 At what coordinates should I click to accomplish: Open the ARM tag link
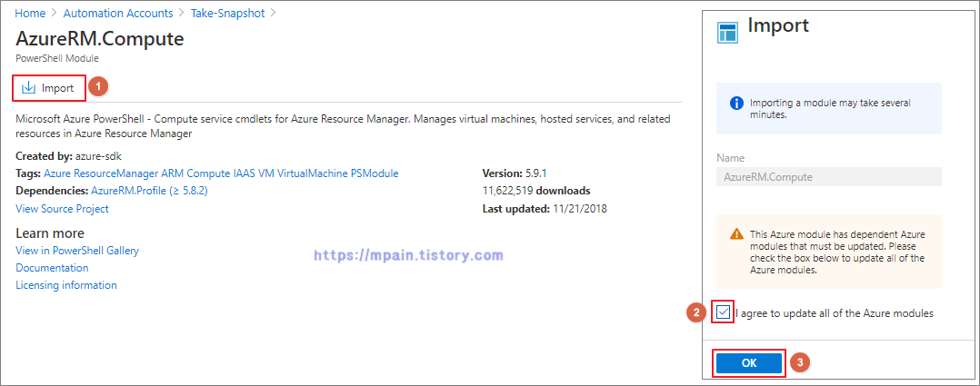(173, 173)
